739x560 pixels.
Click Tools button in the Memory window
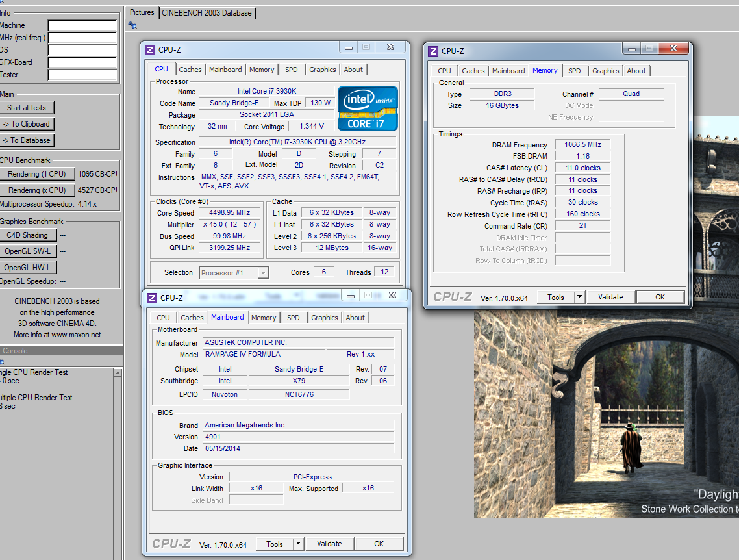(556, 297)
